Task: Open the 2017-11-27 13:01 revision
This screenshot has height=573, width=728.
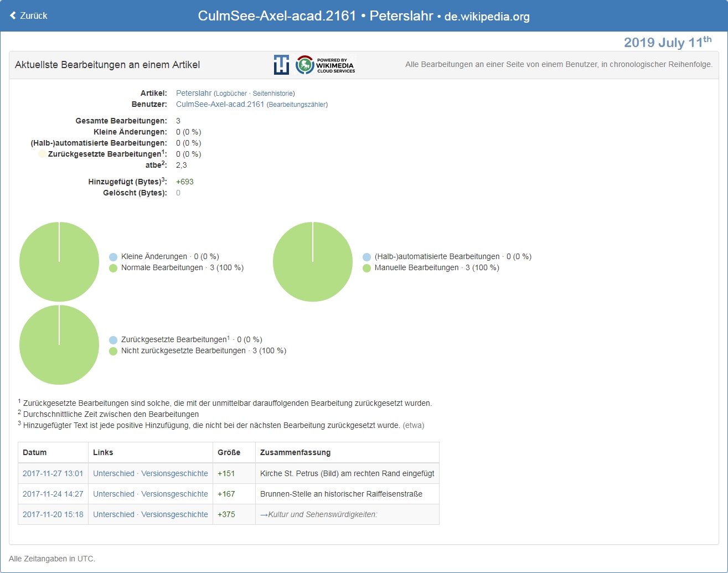Action: pos(53,473)
